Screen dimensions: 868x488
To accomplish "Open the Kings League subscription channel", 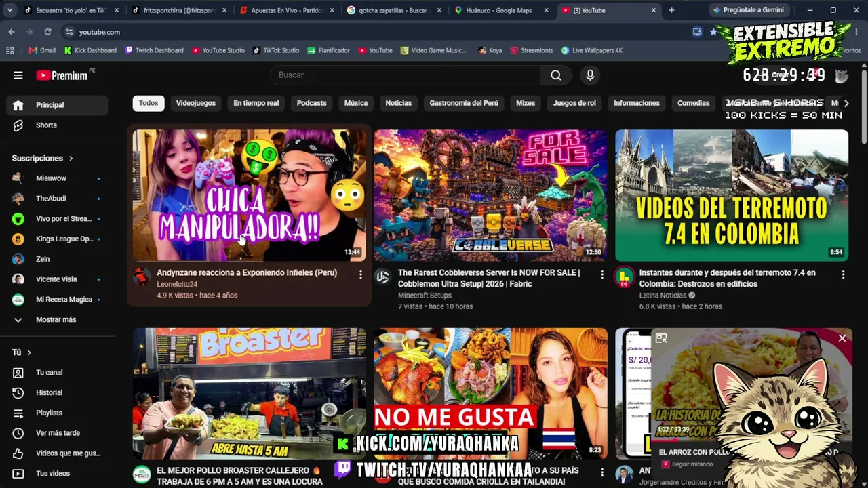I will (x=57, y=239).
